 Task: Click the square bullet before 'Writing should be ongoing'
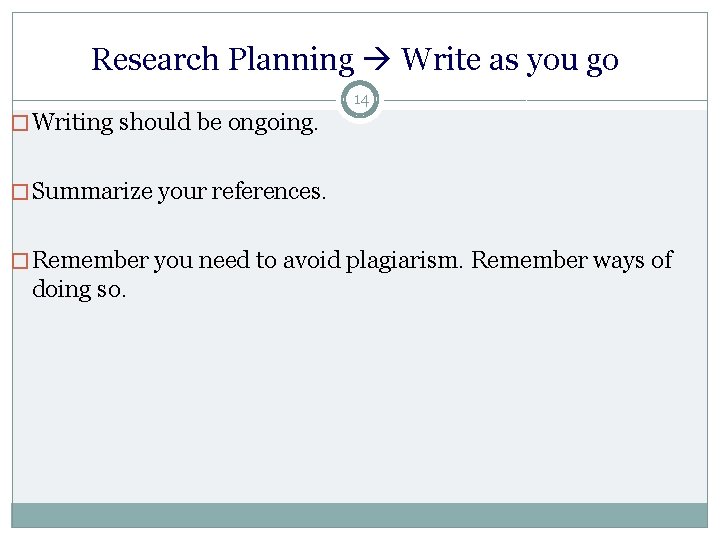coord(21,124)
